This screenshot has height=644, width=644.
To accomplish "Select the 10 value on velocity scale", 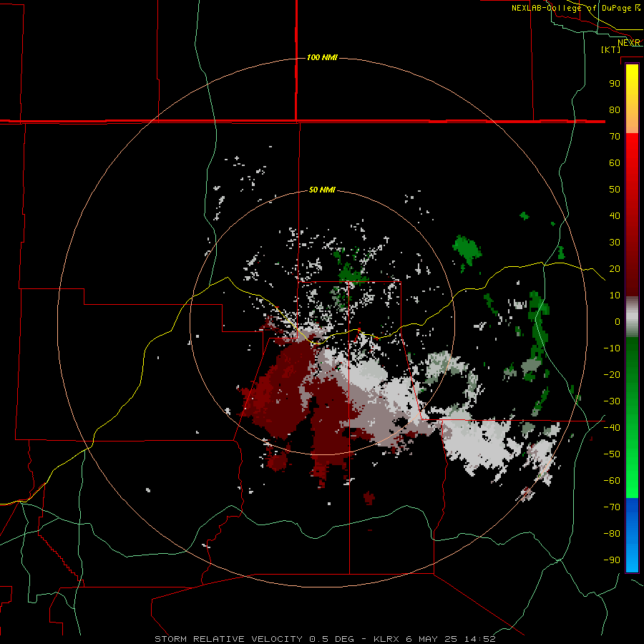I will pyautogui.click(x=615, y=296).
